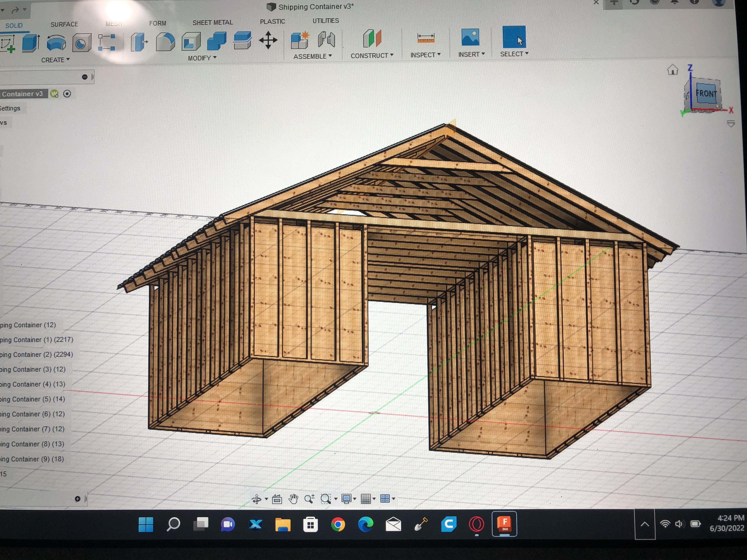
Task: Select the Revolve tool icon
Action: coord(56,43)
